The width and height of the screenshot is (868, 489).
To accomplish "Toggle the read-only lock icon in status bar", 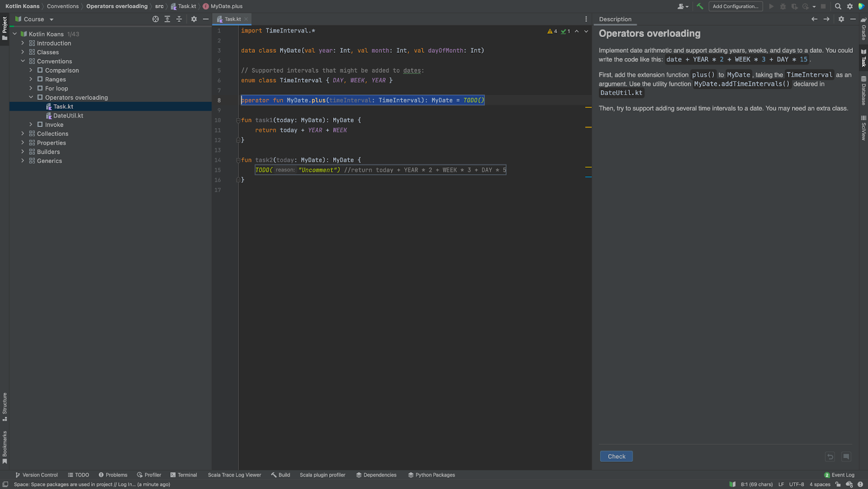I will (838, 484).
